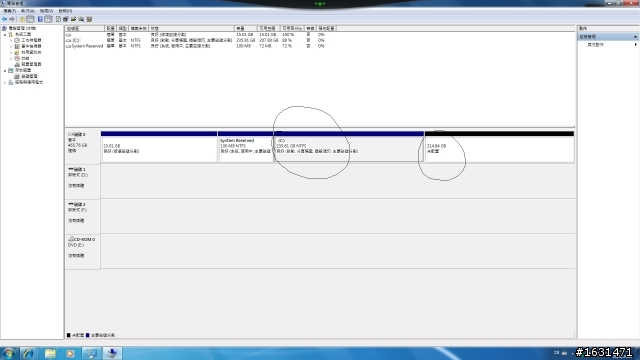
Task: Collapse the Disk Management actions section
Action: (635, 37)
